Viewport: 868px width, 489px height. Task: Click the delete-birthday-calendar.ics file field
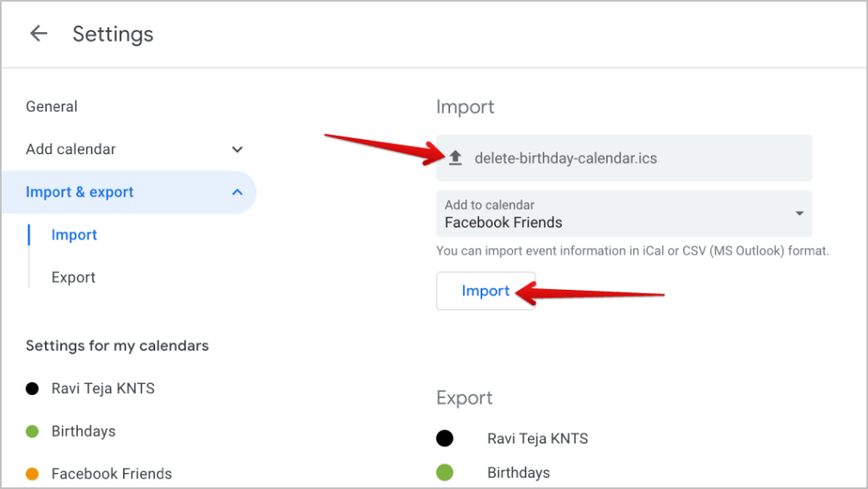[x=624, y=158]
